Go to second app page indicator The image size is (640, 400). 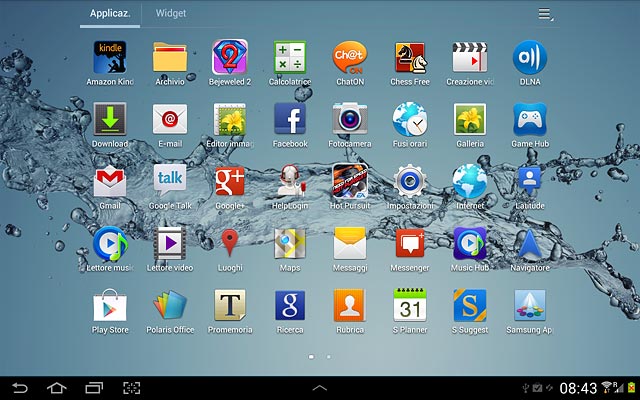pyautogui.click(x=329, y=357)
